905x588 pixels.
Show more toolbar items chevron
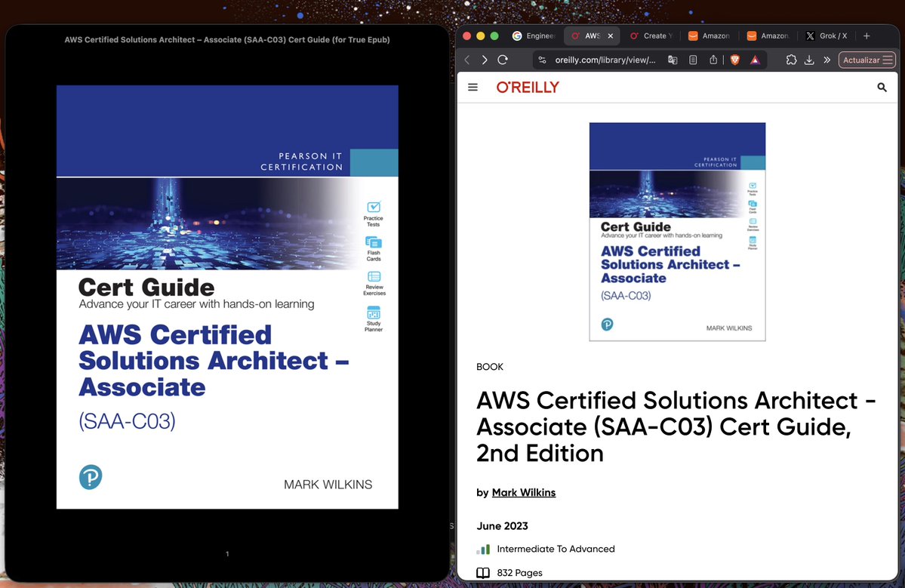coord(827,60)
